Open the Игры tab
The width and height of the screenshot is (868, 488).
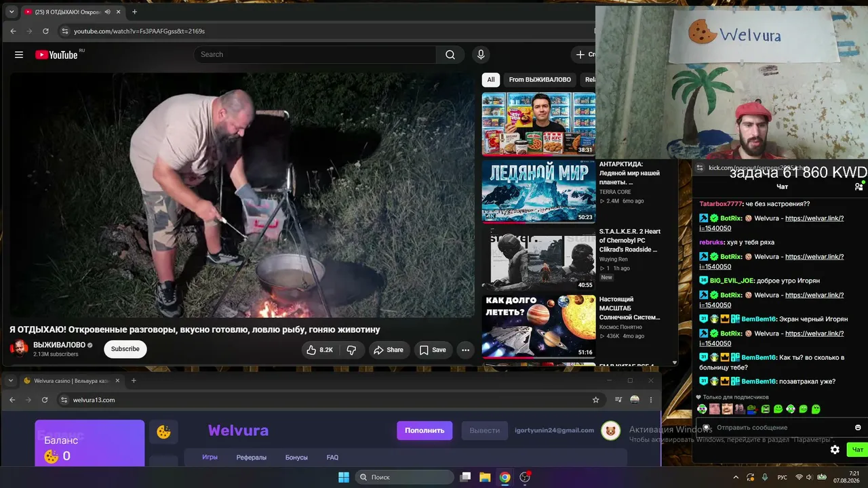pos(210,457)
